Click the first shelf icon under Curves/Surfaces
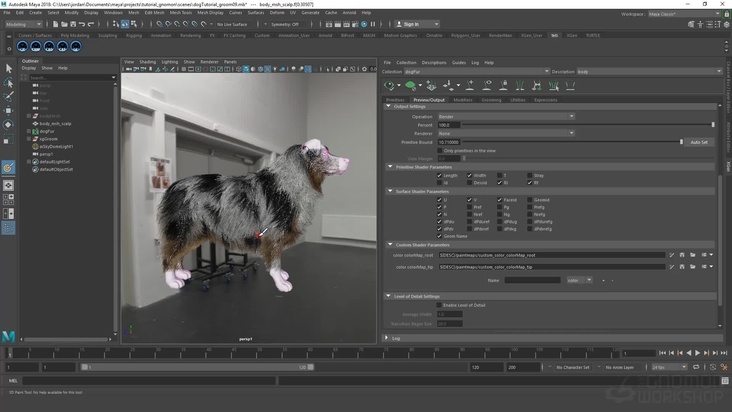Screen dimensions: 732x412 (23, 46)
